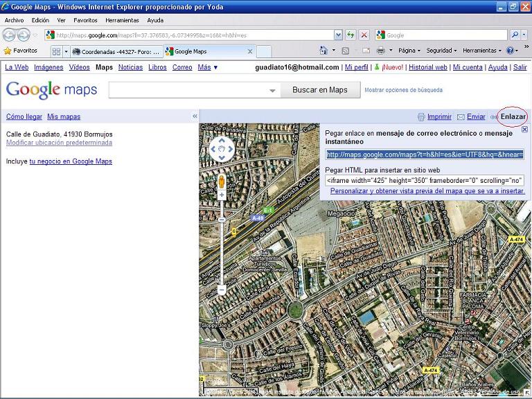The height and width of the screenshot is (399, 532).
Task: Open the Quick Tabs grid icon
Action: pyautogui.click(x=56, y=51)
